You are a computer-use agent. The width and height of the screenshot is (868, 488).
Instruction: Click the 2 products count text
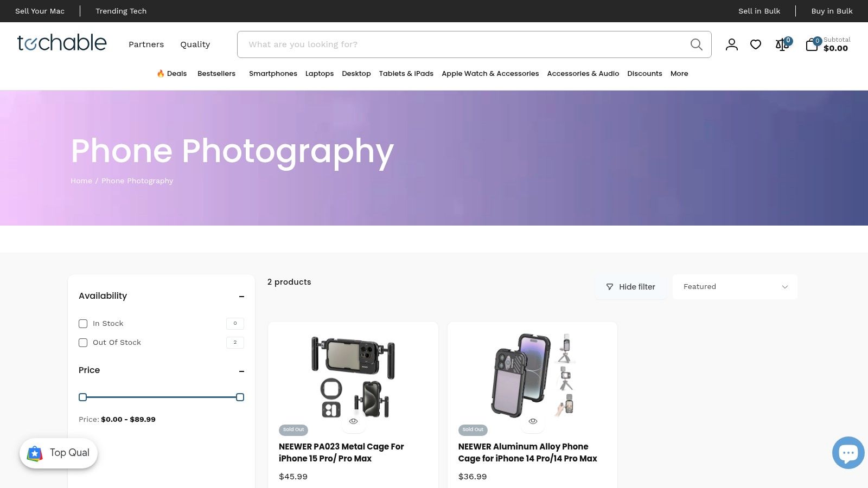[289, 282]
